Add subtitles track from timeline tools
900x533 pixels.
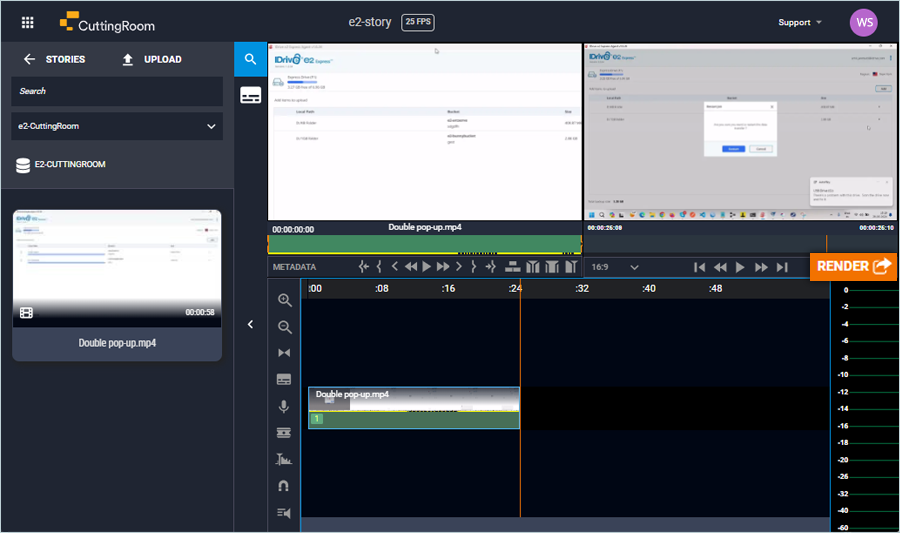(x=284, y=379)
